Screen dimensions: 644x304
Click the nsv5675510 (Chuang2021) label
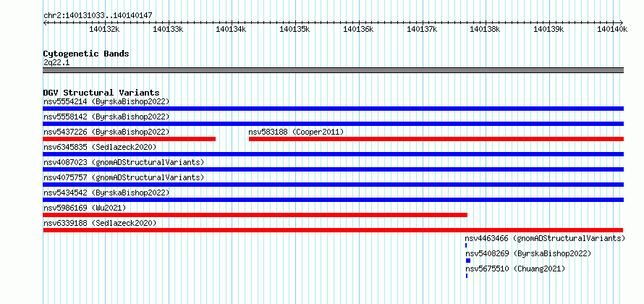pyautogui.click(x=515, y=269)
